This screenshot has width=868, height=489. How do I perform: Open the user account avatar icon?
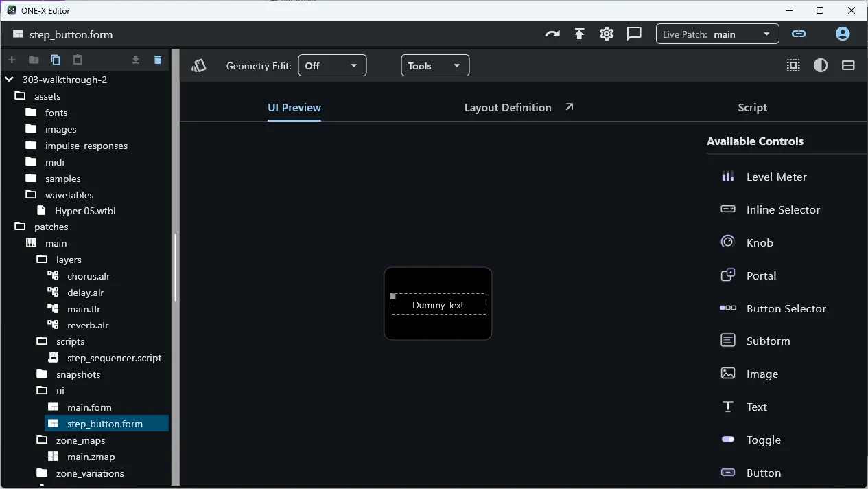coord(843,34)
